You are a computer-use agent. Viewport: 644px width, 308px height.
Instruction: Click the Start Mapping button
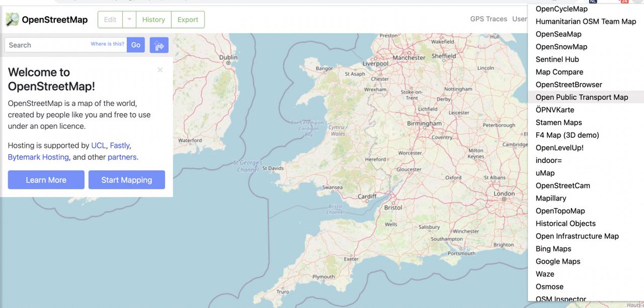point(127,180)
